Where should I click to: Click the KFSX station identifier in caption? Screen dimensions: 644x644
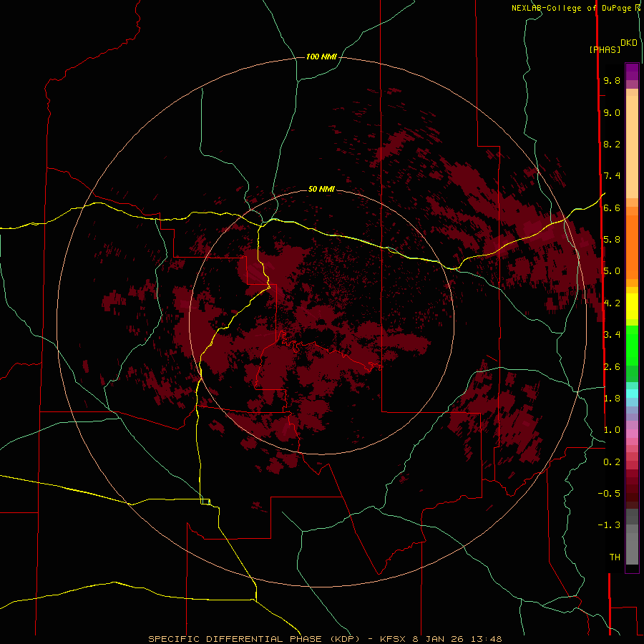click(x=394, y=639)
